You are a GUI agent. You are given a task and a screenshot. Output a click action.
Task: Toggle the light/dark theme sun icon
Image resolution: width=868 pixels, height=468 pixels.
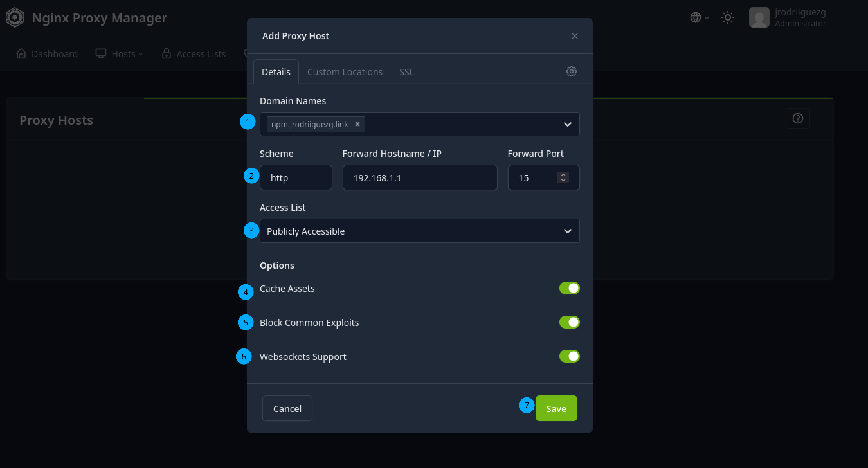(728, 17)
